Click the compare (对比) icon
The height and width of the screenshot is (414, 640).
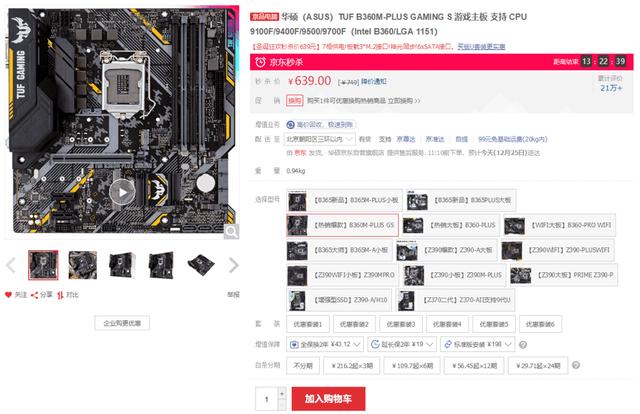tap(60, 295)
